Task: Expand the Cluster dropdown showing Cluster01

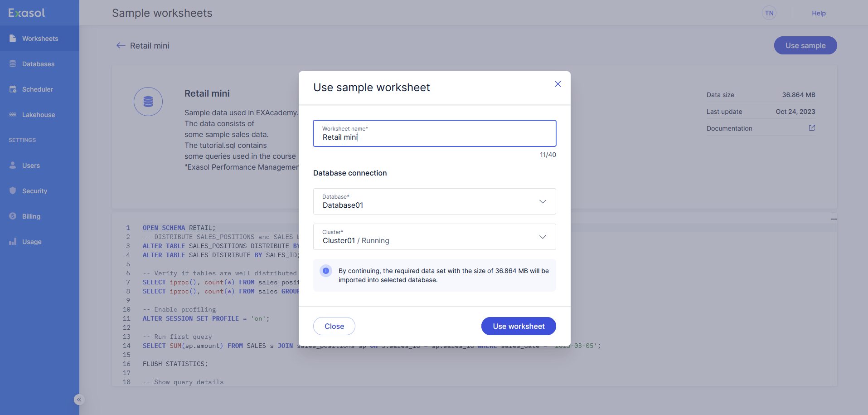Action: tap(542, 237)
